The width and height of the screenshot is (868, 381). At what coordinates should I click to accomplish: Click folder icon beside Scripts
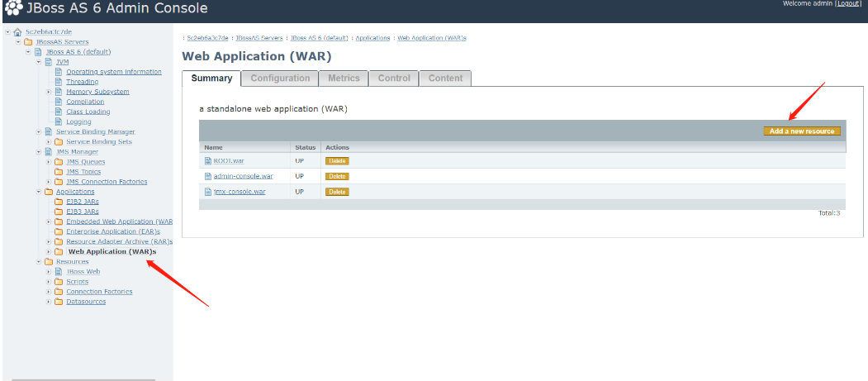coord(58,281)
